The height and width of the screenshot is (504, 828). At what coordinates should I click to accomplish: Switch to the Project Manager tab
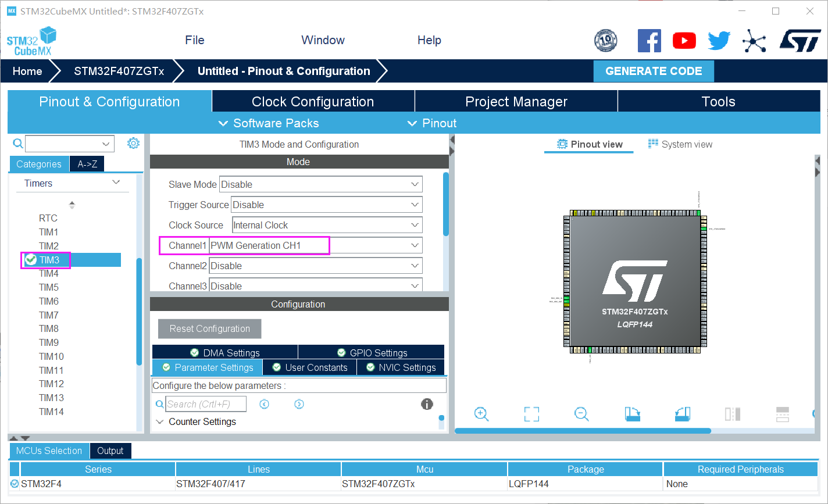tap(516, 101)
